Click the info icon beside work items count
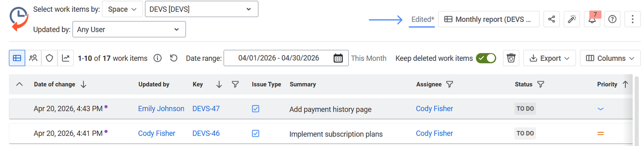Screen dimensions: 644x146 tap(158, 58)
